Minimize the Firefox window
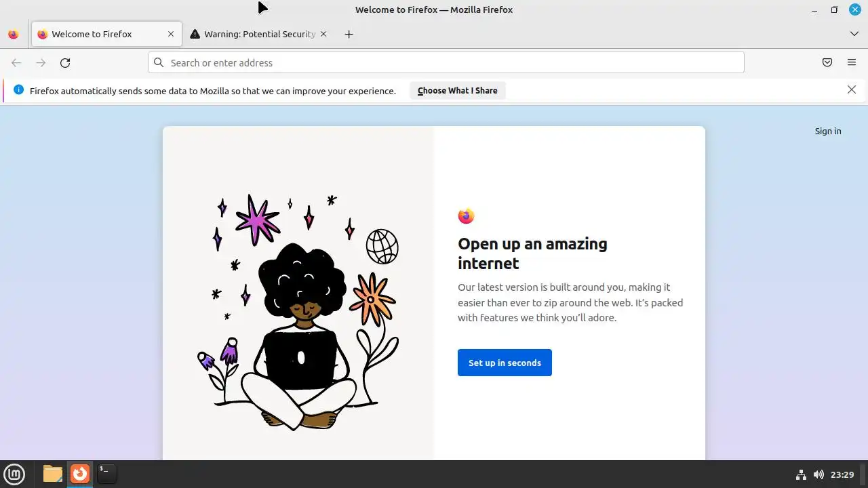Viewport: 868px width, 488px height. tap(815, 9)
